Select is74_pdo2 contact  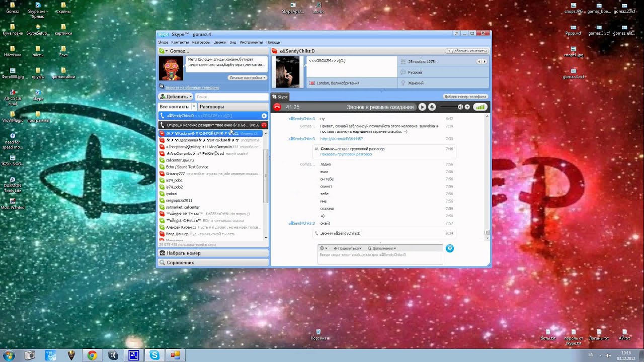click(x=210, y=187)
